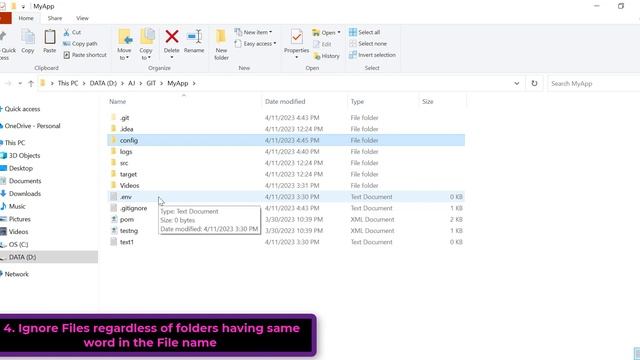
Task: Switch to the View ribbon tab
Action: tap(82, 18)
